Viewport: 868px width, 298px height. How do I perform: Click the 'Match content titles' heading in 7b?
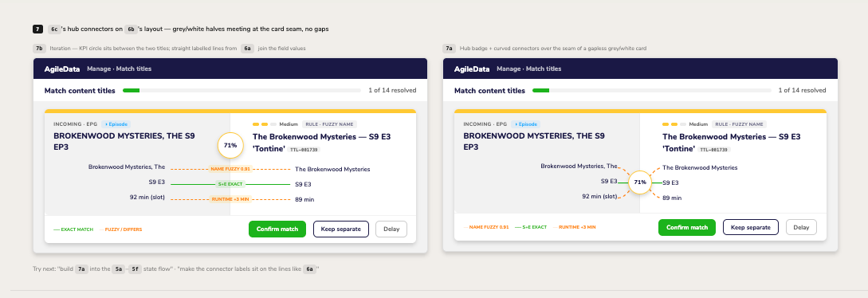pos(80,91)
